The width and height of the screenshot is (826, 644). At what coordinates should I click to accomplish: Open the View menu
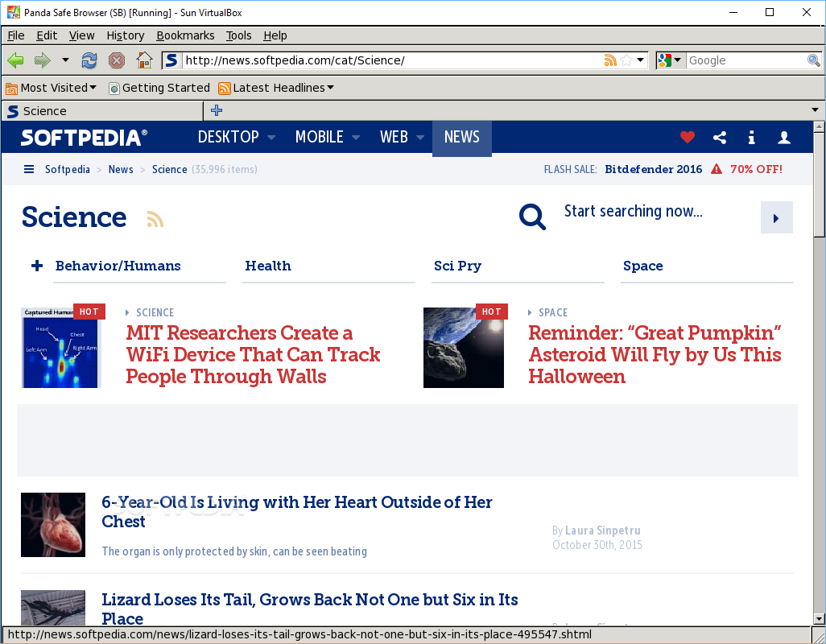coord(81,35)
